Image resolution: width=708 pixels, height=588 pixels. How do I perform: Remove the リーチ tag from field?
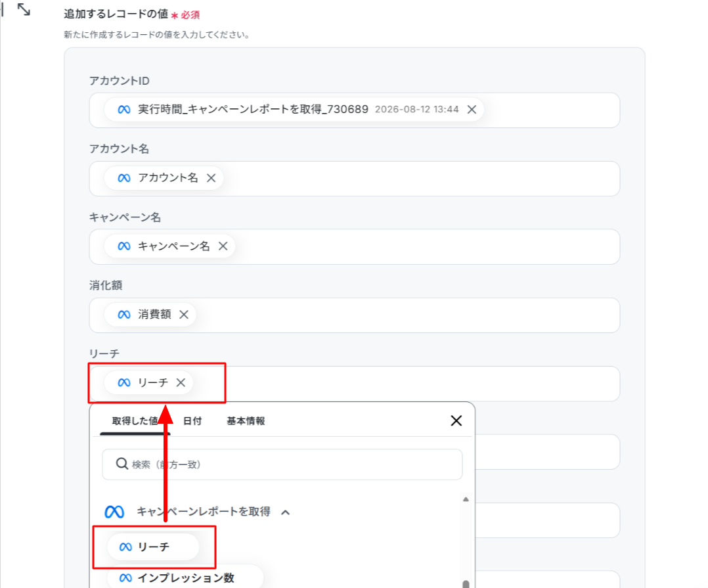181,382
